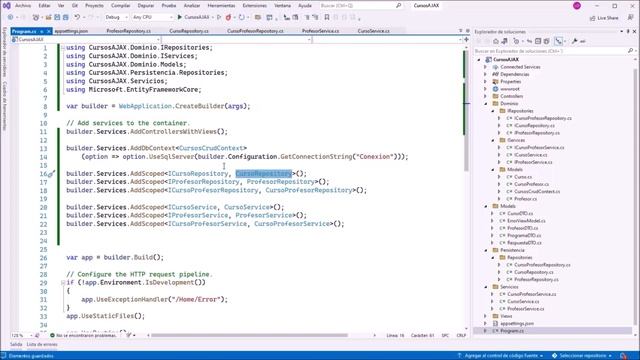The height and width of the screenshot is (360, 640).
Task: Click the Home icon in Solution Explorer toolbar
Action: pos(496,41)
